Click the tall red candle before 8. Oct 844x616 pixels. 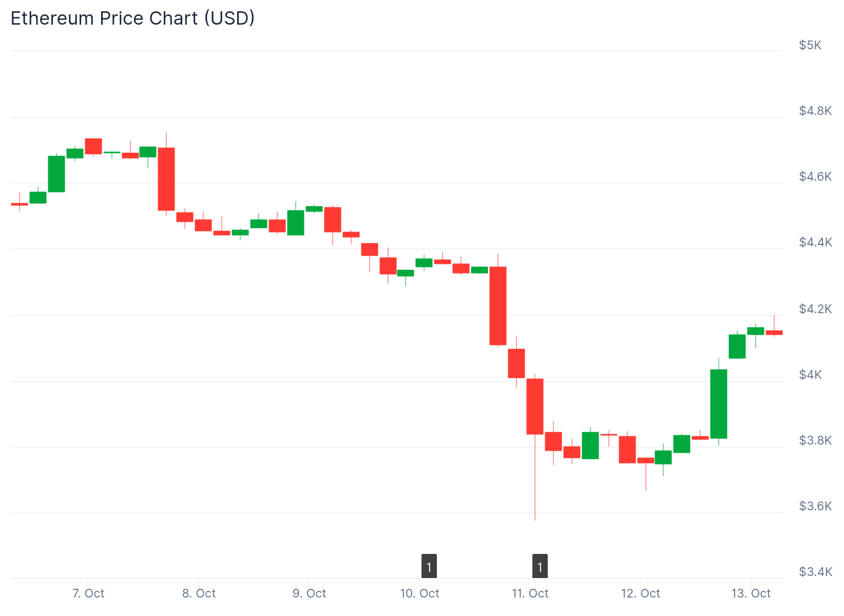pyautogui.click(x=166, y=179)
